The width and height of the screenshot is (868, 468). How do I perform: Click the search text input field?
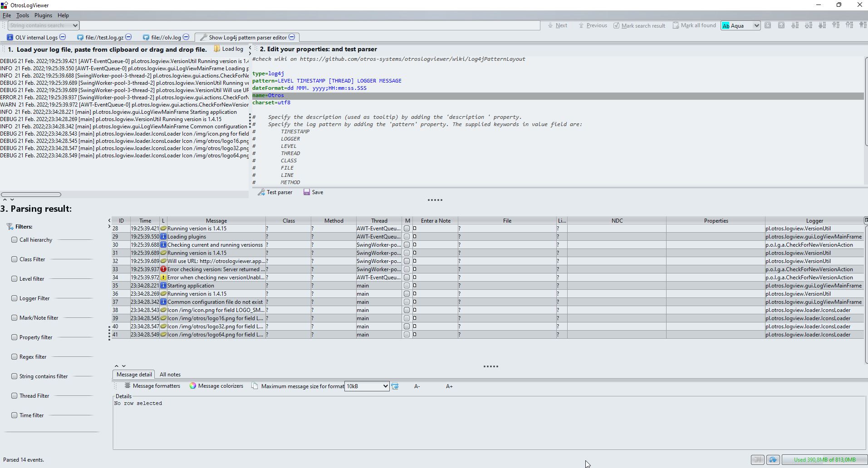tap(310, 25)
